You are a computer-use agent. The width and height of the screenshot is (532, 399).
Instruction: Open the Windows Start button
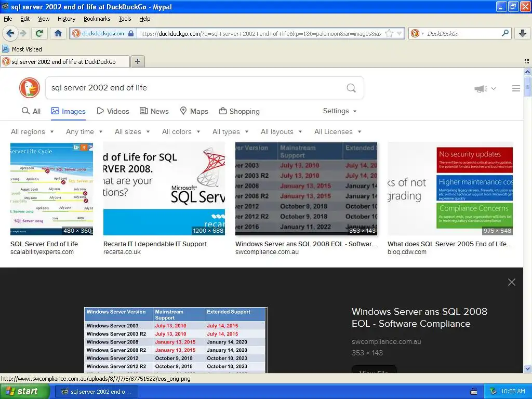click(x=24, y=392)
